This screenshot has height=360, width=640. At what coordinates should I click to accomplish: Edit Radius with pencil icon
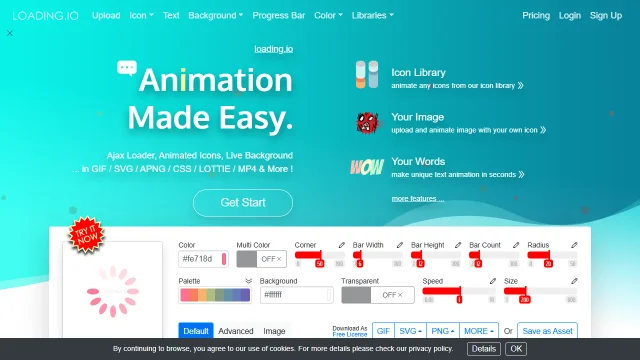(574, 245)
